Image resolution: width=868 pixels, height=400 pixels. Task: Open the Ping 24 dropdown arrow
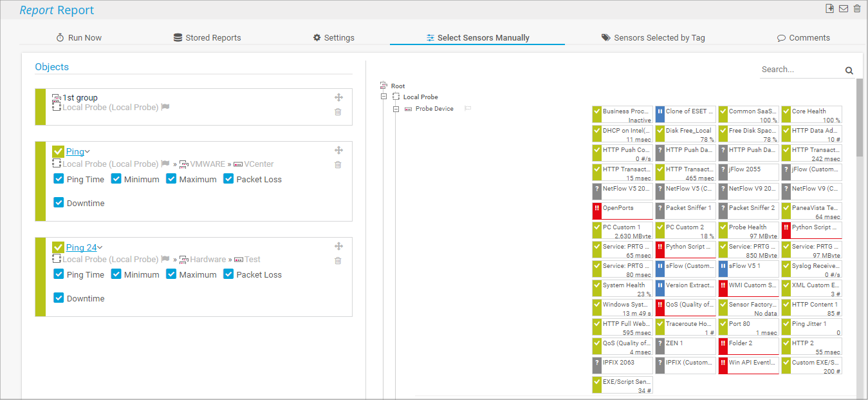(x=100, y=247)
